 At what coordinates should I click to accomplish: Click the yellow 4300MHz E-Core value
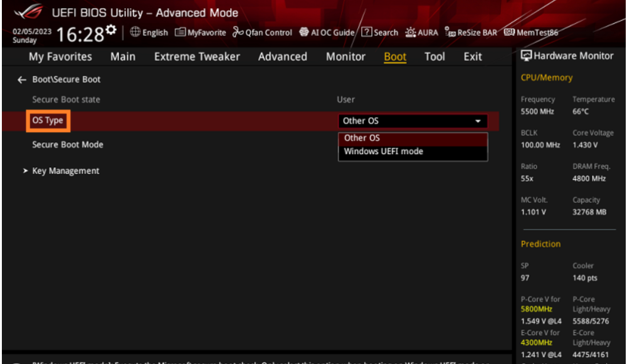536,343
